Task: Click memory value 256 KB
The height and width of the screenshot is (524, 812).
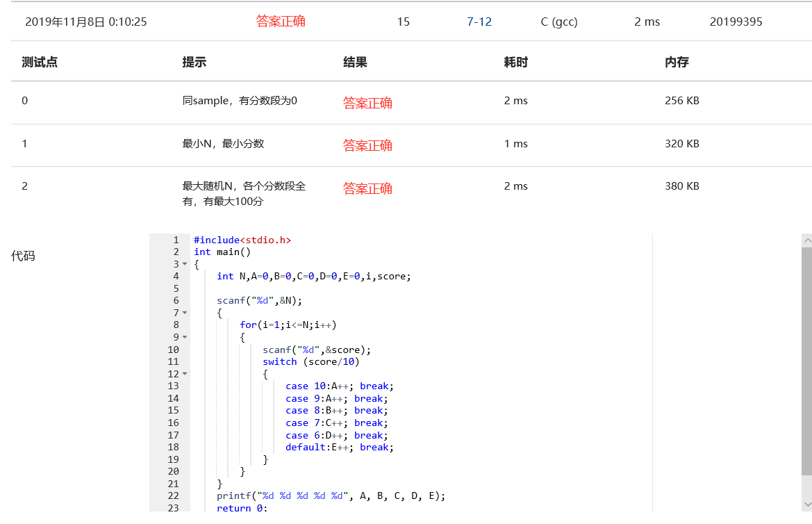Action: 682,101
